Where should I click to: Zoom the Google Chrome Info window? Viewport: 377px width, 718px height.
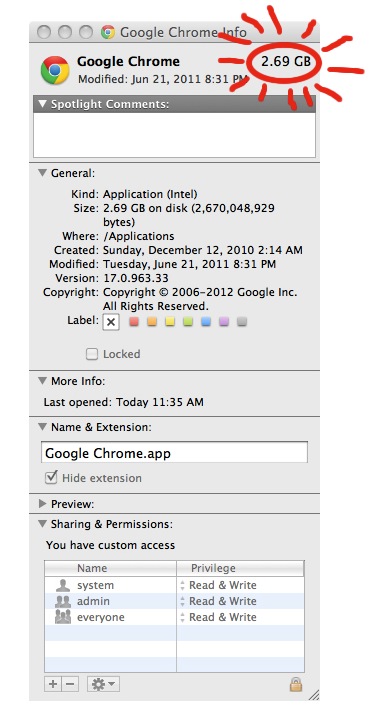pos(86,32)
